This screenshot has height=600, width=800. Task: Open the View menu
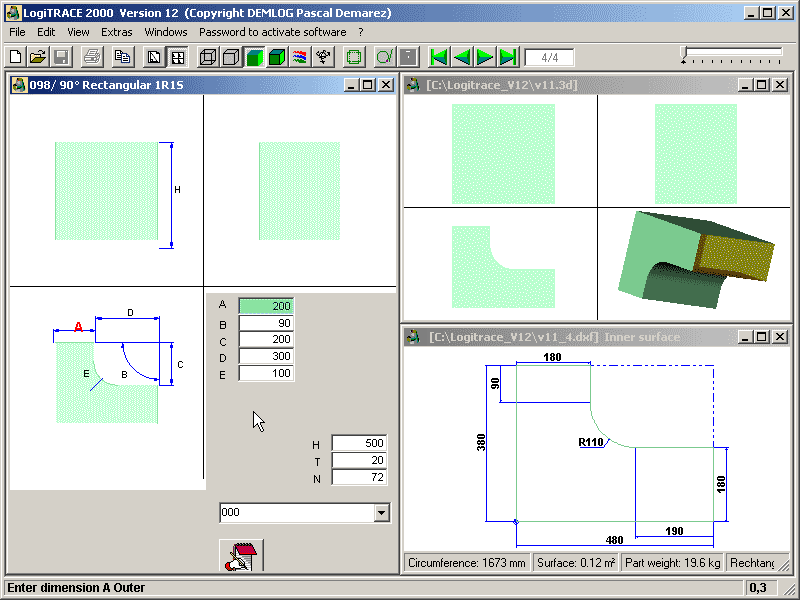click(x=78, y=32)
